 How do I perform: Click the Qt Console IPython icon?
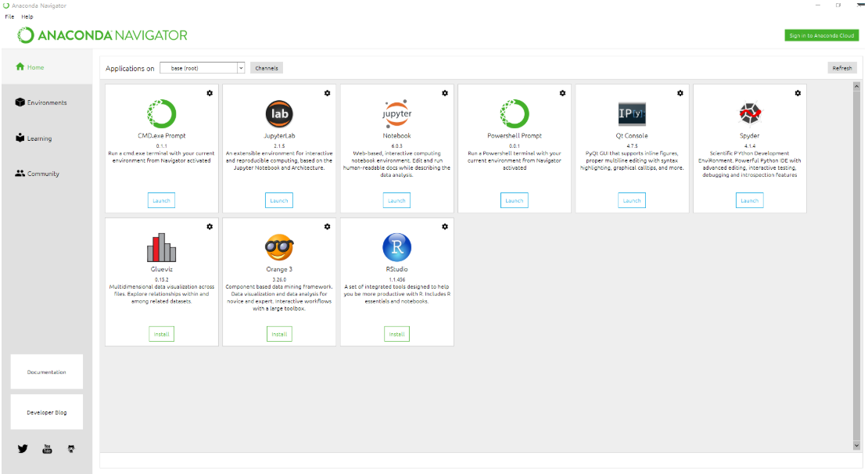632,113
